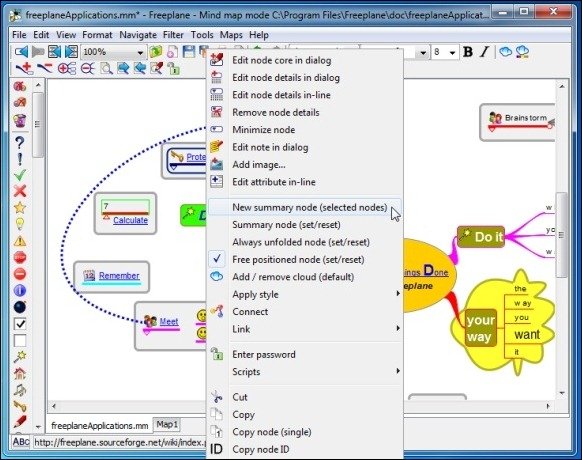Add the green check mark icon

20,175
